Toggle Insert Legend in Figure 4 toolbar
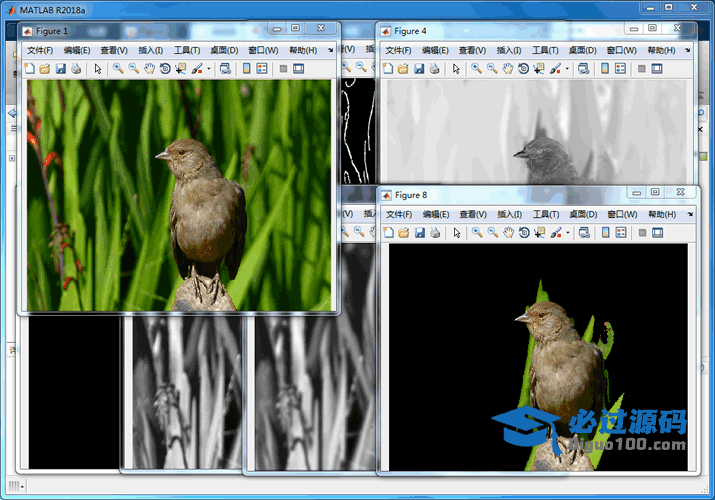 pos(621,69)
